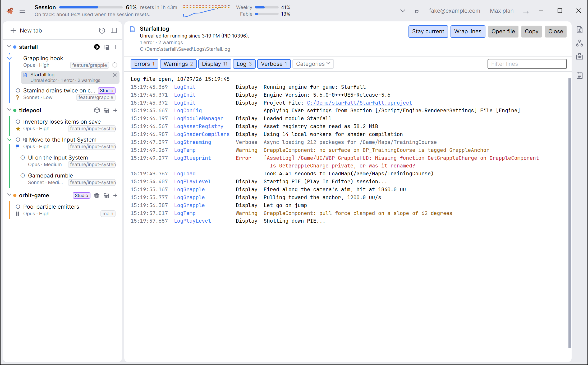
Task: Collapse the orbit-game project group
Action: coord(9,195)
